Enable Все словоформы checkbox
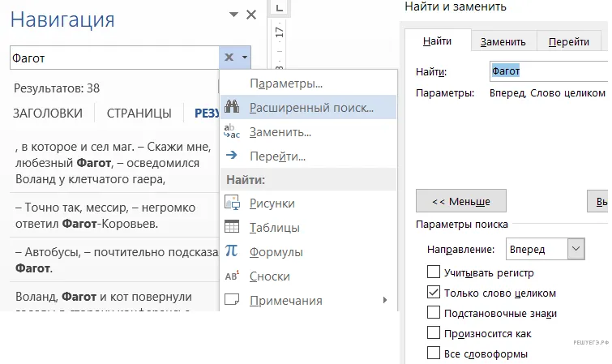612x364 pixels. (434, 353)
